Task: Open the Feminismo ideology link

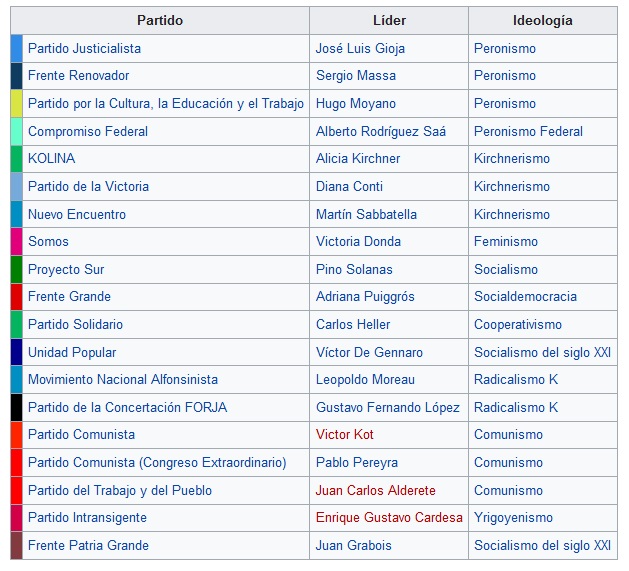Action: (x=506, y=241)
